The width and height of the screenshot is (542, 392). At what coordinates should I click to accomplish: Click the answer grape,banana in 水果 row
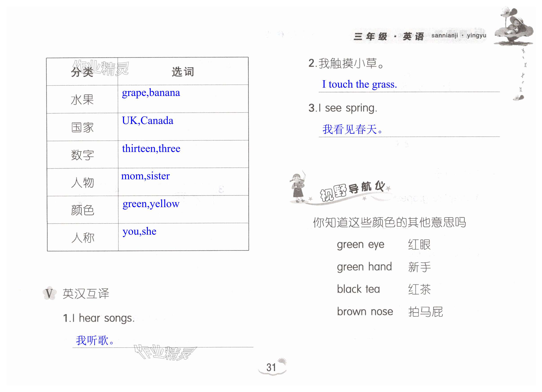tap(151, 93)
